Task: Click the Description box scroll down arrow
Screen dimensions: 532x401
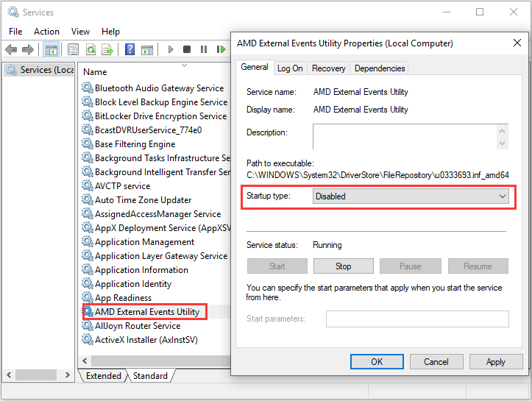Action: (x=502, y=143)
